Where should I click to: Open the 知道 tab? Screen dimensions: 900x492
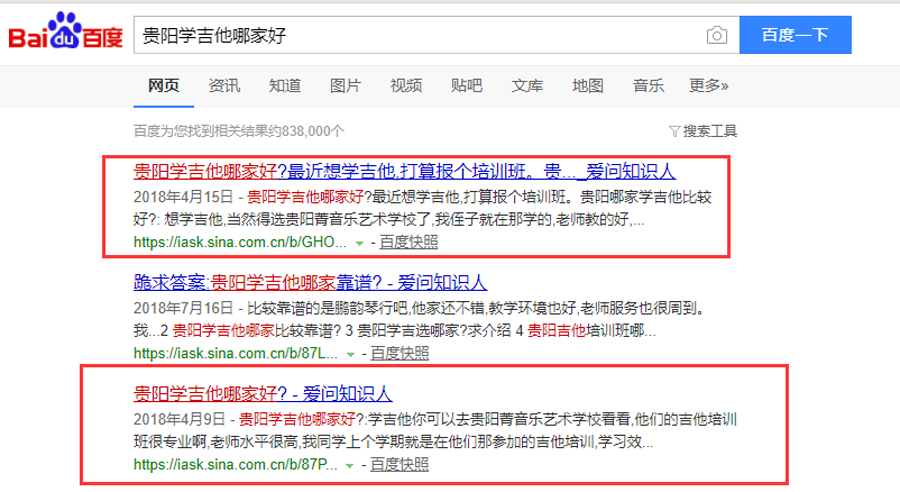coord(285,86)
